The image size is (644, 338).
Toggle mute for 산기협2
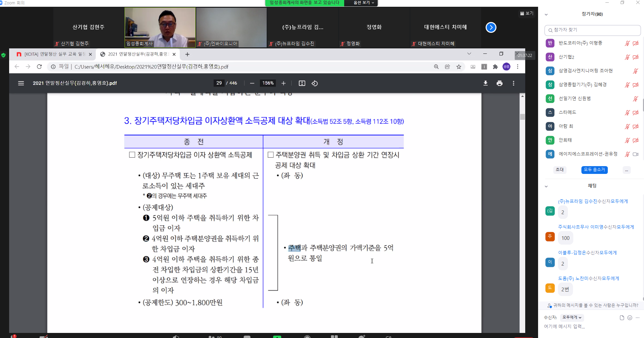coord(627,57)
